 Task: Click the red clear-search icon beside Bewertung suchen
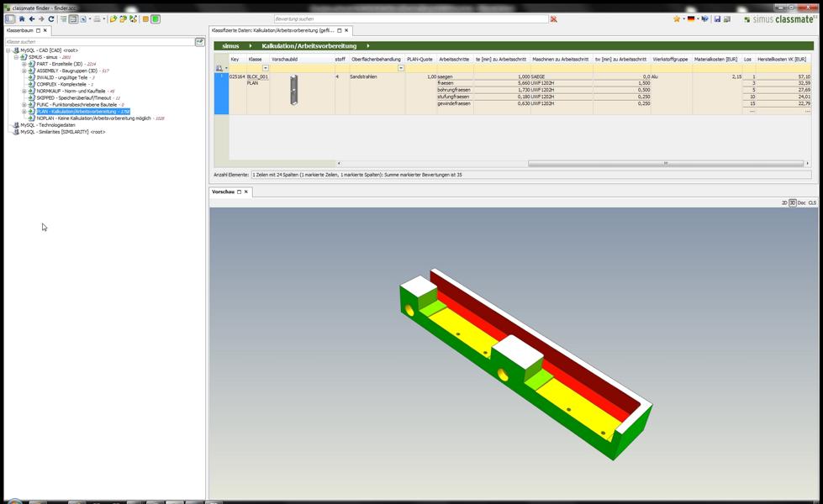(553, 18)
